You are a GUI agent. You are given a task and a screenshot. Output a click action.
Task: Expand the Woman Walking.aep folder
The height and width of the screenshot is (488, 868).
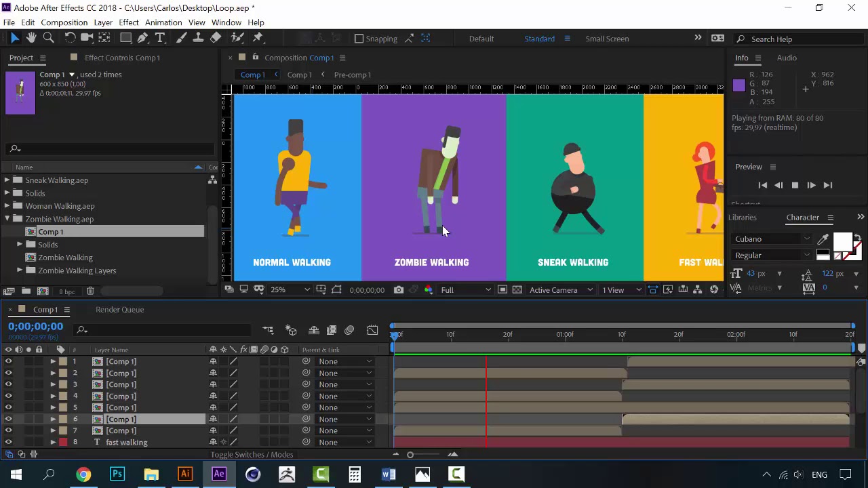pos(7,206)
